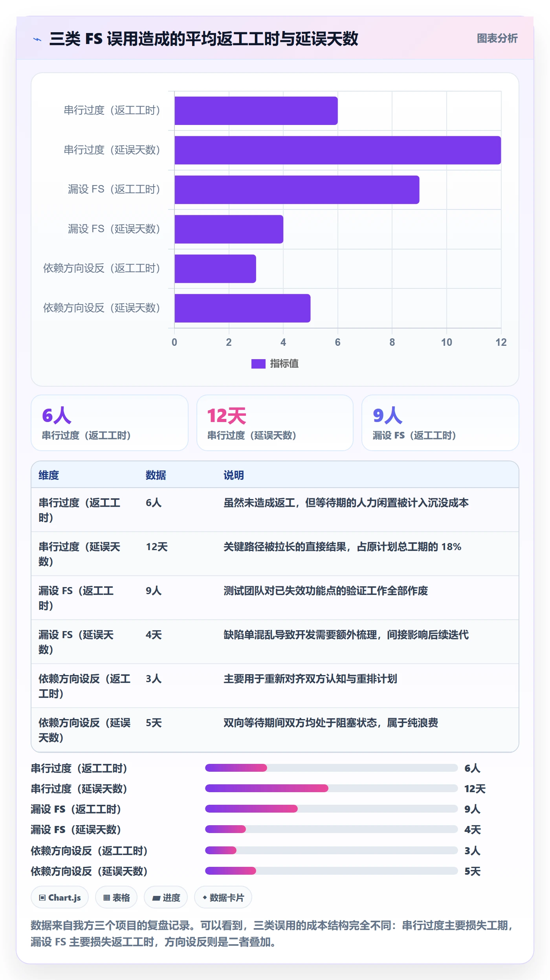Image resolution: width=550 pixels, height=980 pixels.
Task: Click the lightning icon beside the title
Action: pos(37,39)
